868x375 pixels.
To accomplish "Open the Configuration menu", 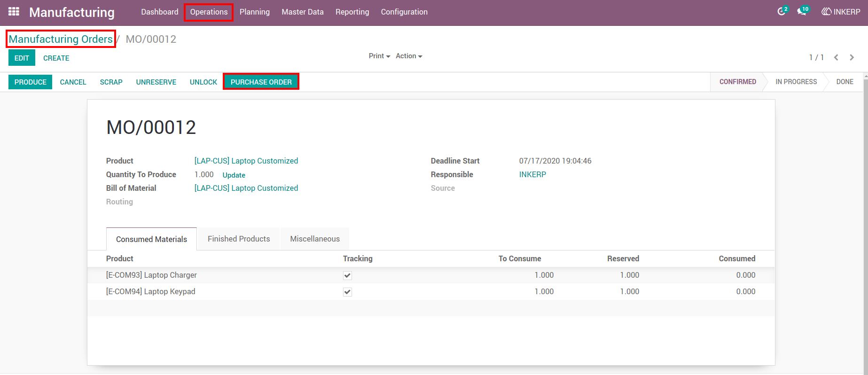I will coord(404,12).
